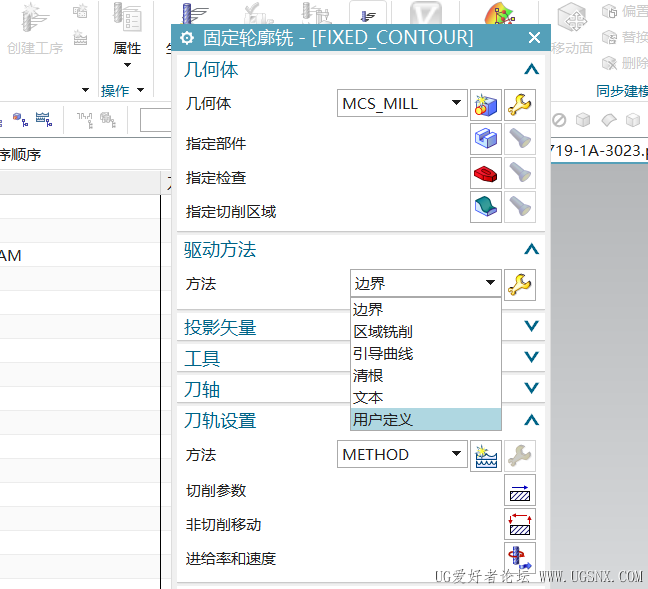
Task: Close the 固定轮廓铣 dialog
Action: pyautogui.click(x=534, y=38)
